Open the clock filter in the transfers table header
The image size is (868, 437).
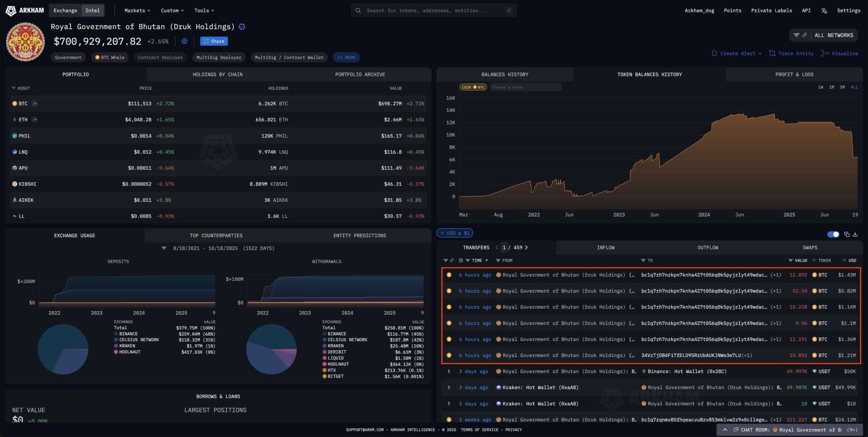460,260
